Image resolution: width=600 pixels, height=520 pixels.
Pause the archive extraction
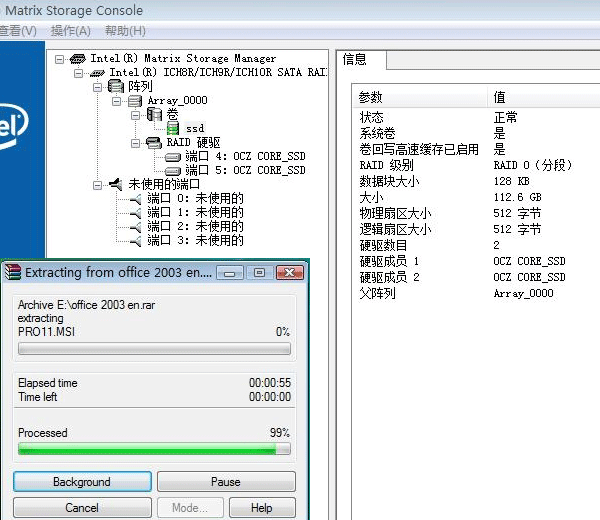pos(226,482)
